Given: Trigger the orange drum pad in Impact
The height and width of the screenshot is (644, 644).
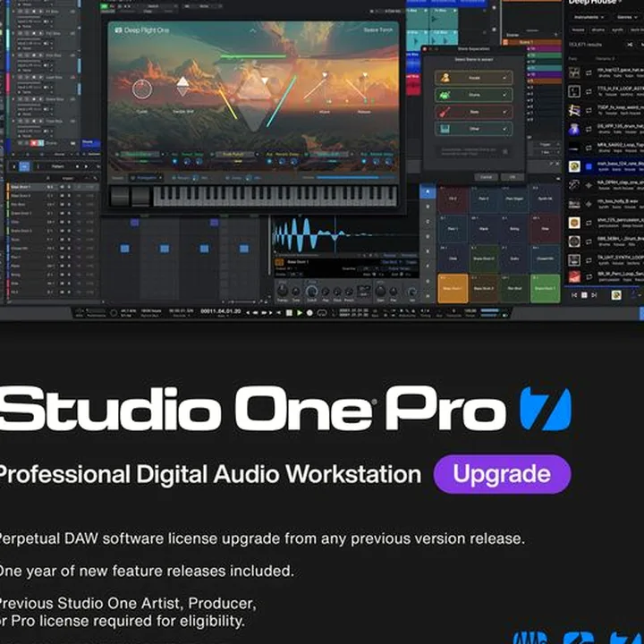Looking at the screenshot, I should pos(453,288).
